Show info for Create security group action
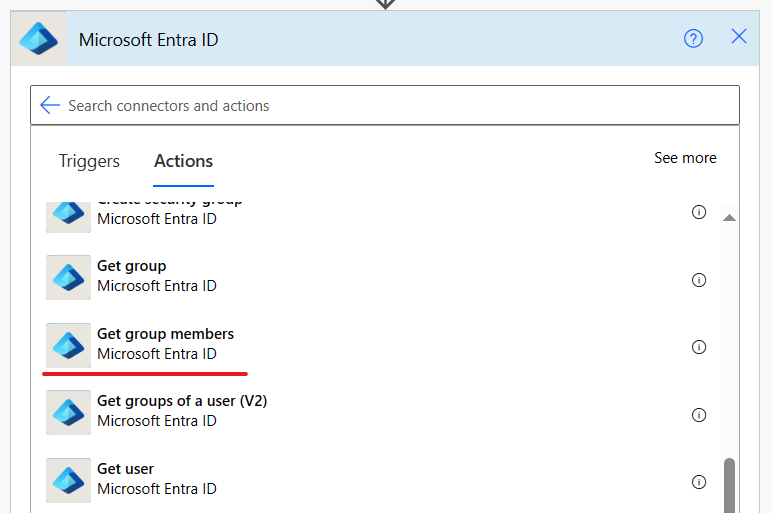 (699, 212)
